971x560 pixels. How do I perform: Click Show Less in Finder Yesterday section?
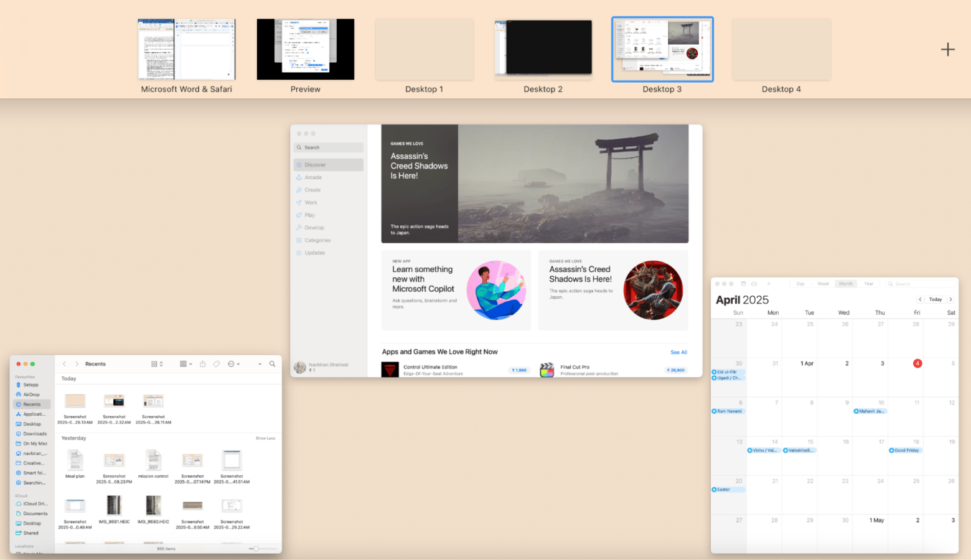click(265, 439)
